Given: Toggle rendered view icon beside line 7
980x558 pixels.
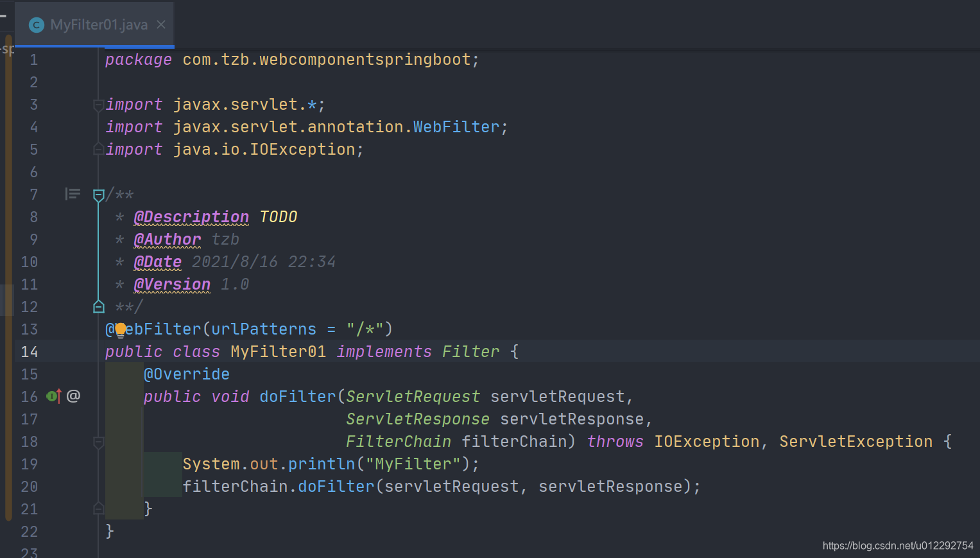Looking at the screenshot, I should tap(73, 194).
